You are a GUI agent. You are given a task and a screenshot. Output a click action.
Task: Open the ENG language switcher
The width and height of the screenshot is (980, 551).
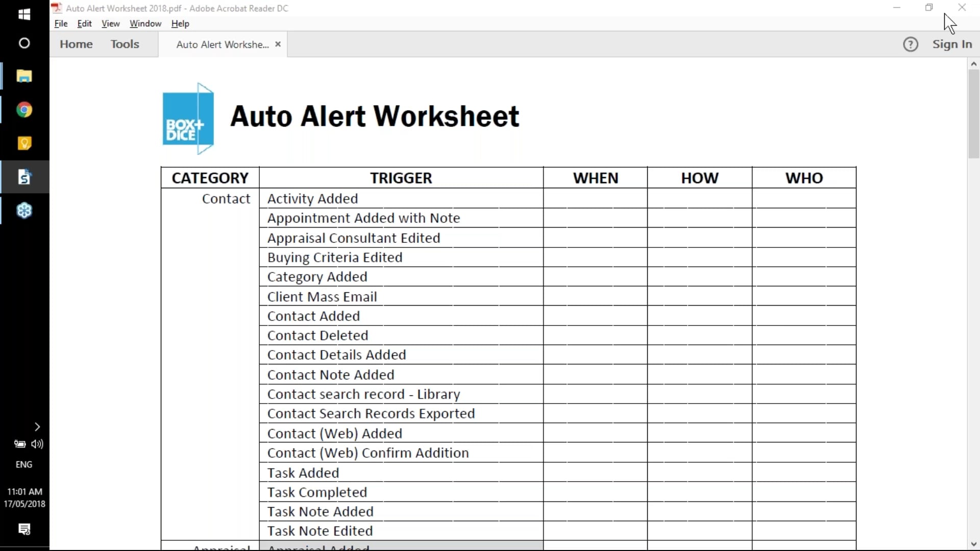[24, 464]
